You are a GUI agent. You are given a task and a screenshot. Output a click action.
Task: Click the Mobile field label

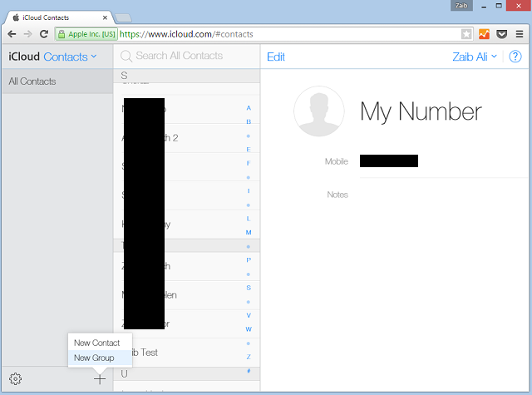(336, 161)
